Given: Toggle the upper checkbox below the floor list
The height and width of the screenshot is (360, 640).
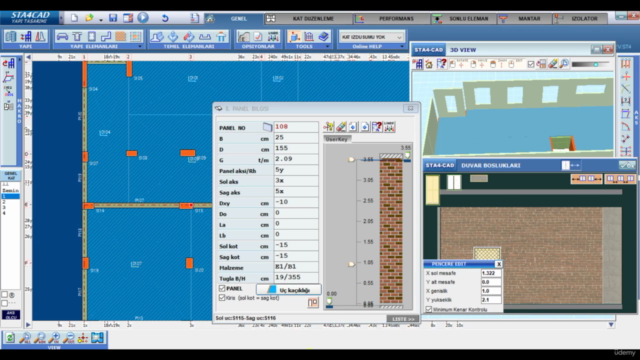Looking at the screenshot, I should pos(4,295).
